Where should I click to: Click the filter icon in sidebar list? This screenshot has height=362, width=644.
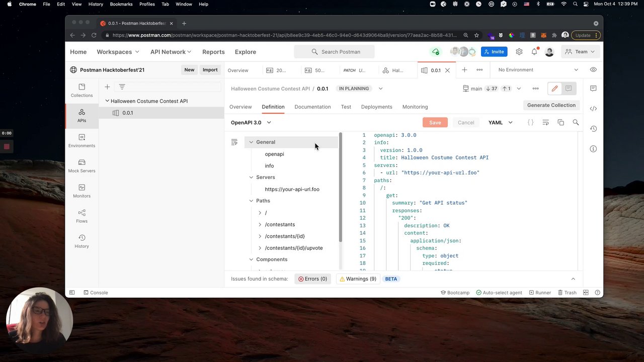pos(122,87)
